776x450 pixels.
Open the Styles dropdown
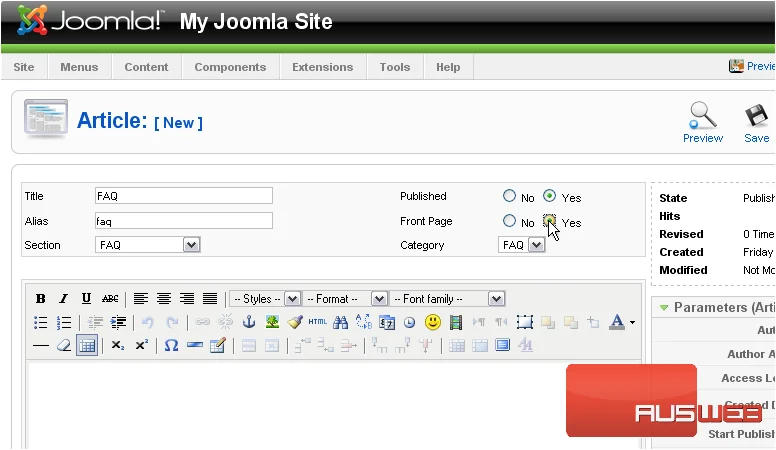click(x=265, y=299)
